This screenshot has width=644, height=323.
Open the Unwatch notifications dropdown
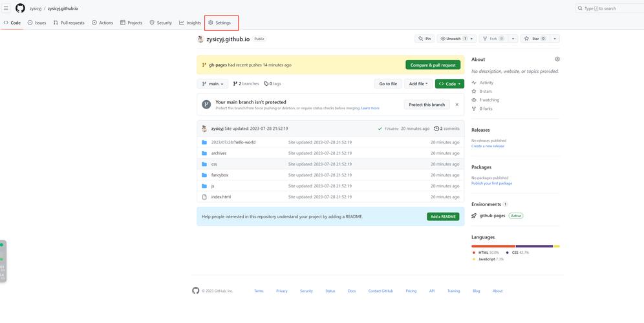[x=456, y=39]
